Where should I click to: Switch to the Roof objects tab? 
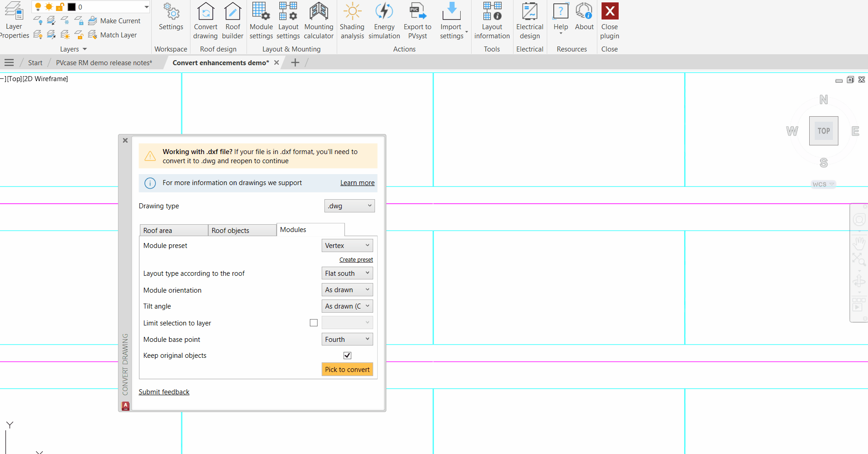(231, 230)
